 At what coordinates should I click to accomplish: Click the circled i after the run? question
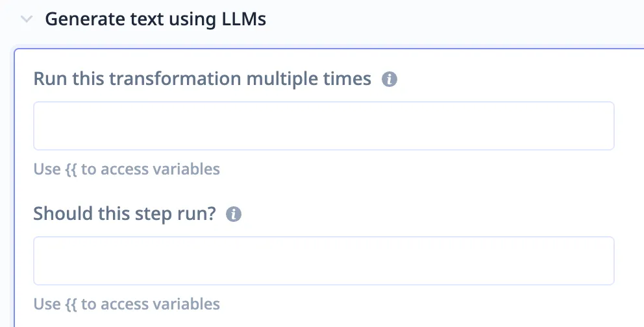click(x=233, y=214)
